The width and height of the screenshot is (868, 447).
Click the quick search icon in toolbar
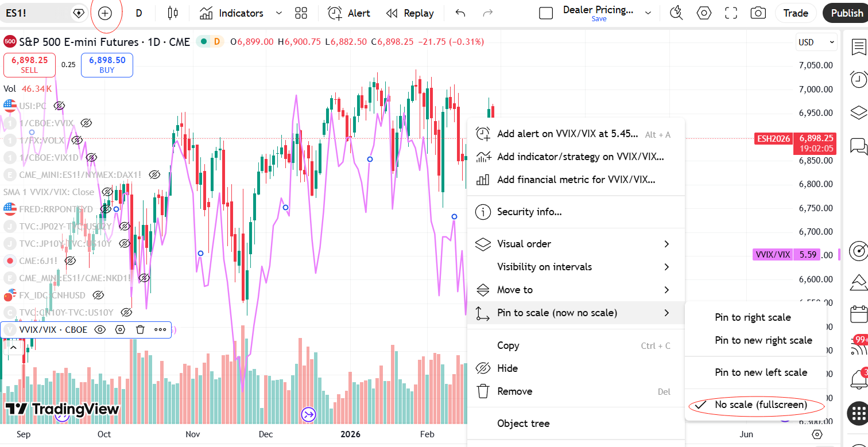pos(677,13)
